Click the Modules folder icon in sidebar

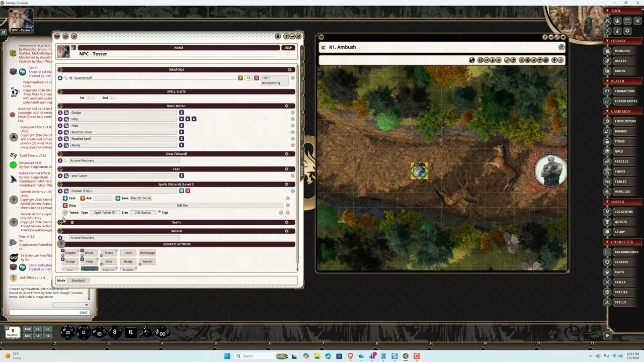608,51
